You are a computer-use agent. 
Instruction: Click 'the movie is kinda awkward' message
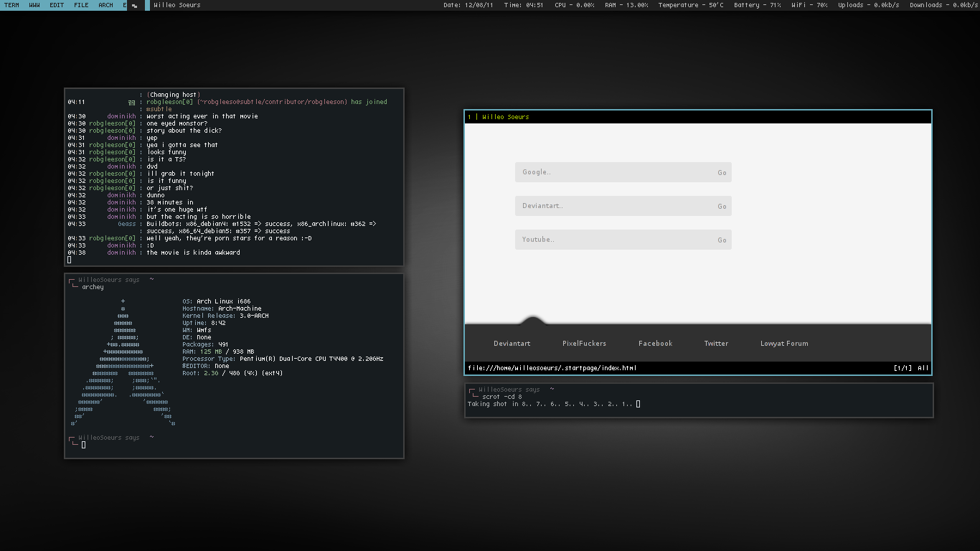pos(193,253)
